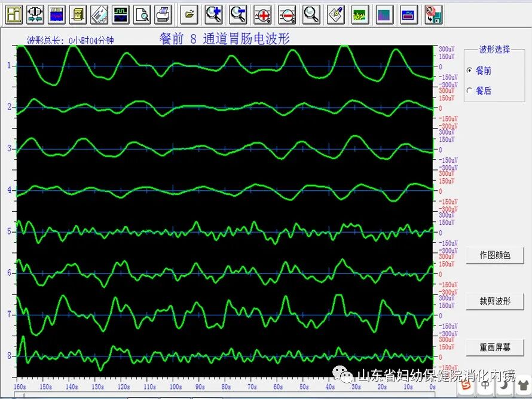Image resolution: width=532 pixels, height=399 pixels.
Task: Click the pen-on-note edit icon
Action: click(336, 14)
